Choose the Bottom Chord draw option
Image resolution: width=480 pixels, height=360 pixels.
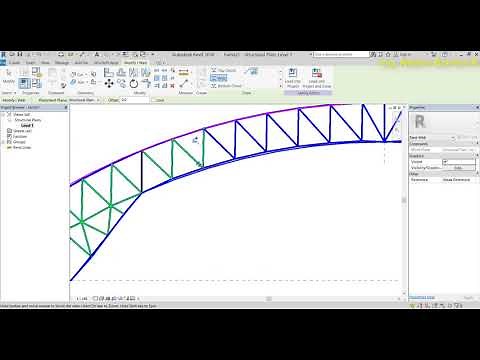(x=226, y=86)
